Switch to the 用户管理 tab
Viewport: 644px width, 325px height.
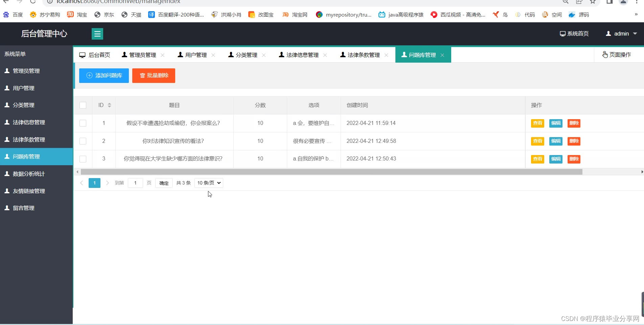tap(192, 55)
